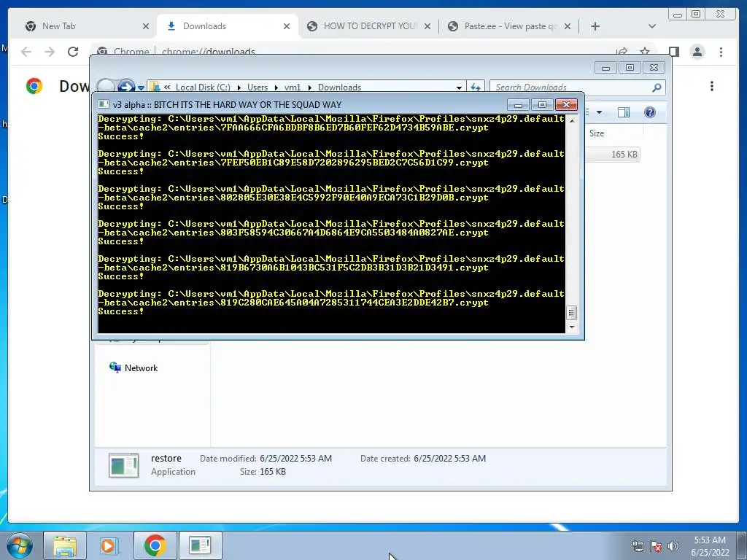Expand Explorer address bar history dropdown
747x560 pixels.
(459, 87)
